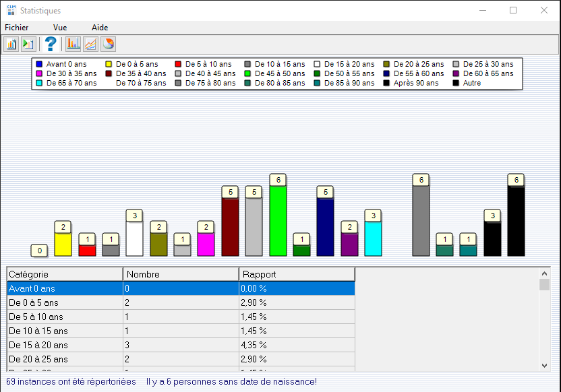The width and height of the screenshot is (561, 392).
Task: Switch to pie chart view
Action: [x=107, y=44]
